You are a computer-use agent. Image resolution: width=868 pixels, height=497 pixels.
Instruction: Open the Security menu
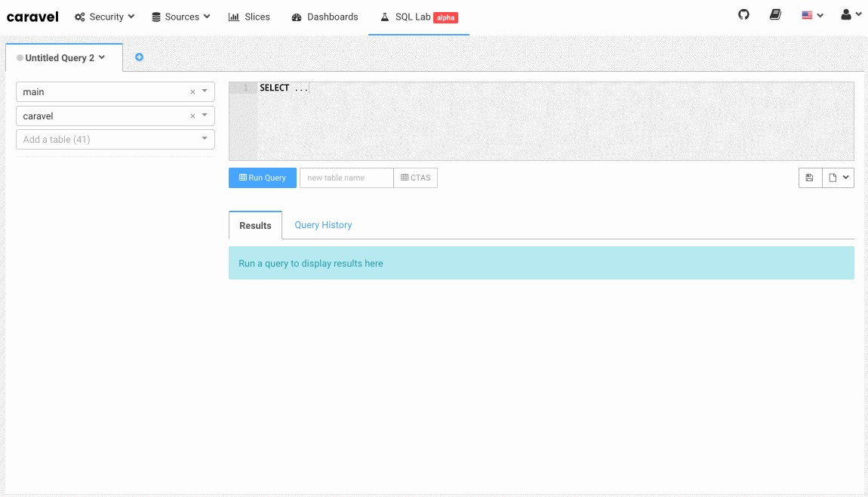tap(105, 17)
